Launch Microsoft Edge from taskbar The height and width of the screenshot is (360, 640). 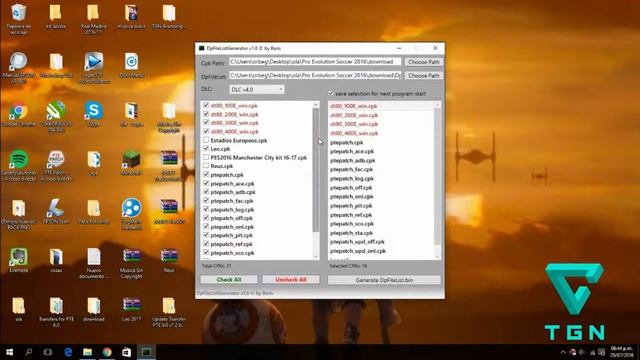pyautogui.click(x=68, y=352)
